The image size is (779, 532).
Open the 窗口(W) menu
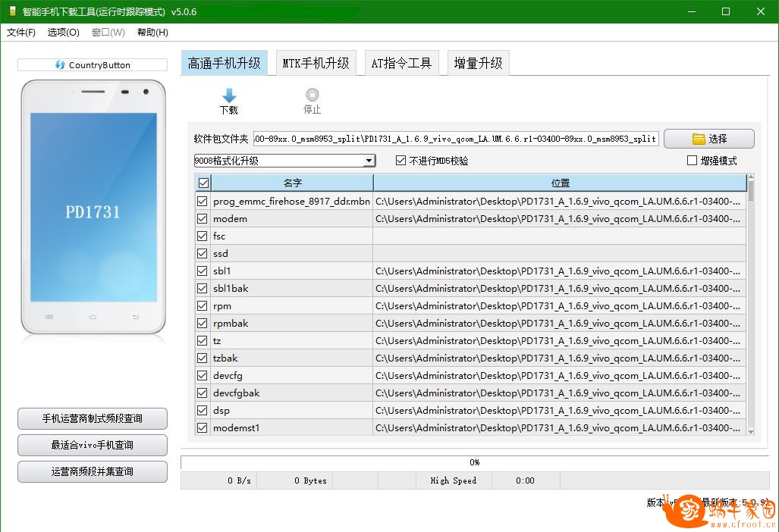(x=108, y=33)
